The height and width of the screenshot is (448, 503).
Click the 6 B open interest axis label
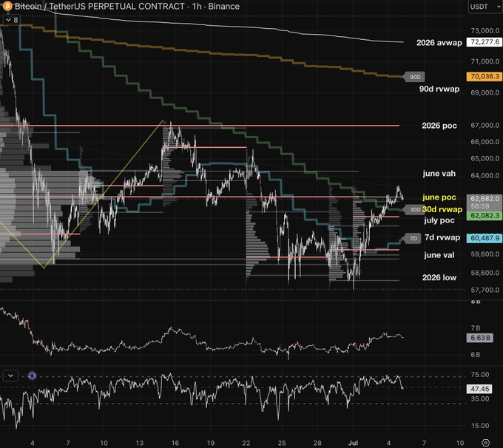tap(476, 355)
